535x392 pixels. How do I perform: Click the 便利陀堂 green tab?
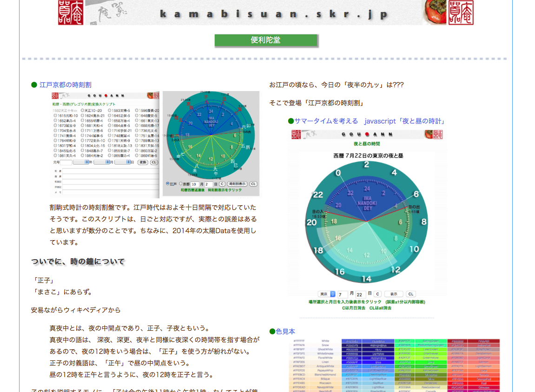pos(265,40)
